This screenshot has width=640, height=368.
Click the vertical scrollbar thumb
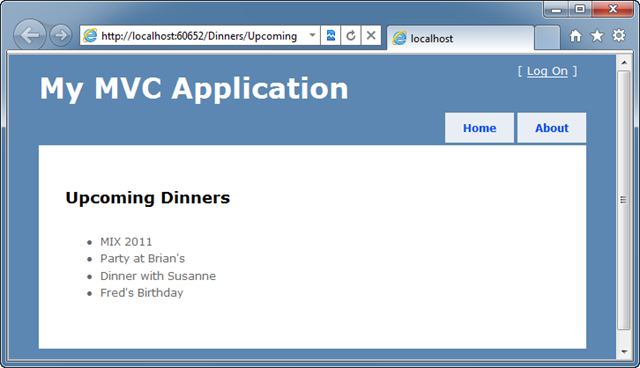click(624, 200)
